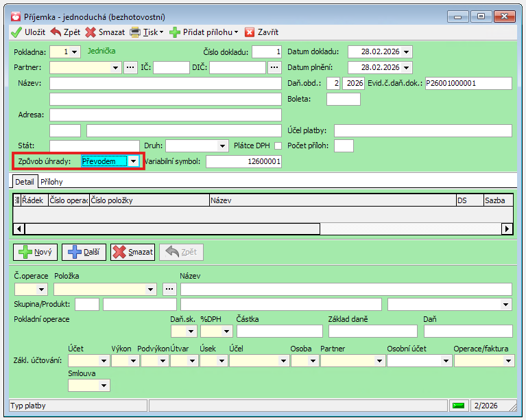Click the Zavřít toolbar icon
The height and width of the screenshot is (420, 526).
tap(250, 32)
